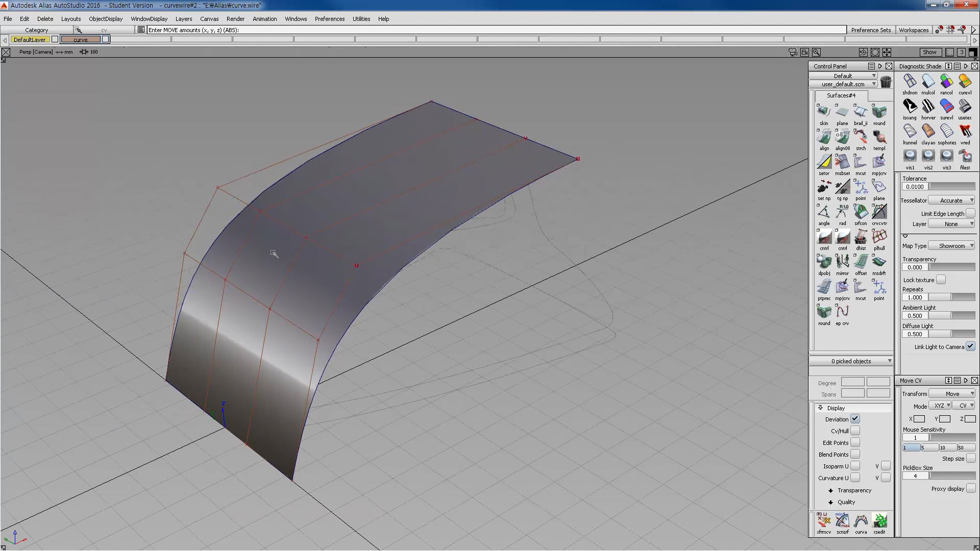Select the mirror tool icon

842,261
